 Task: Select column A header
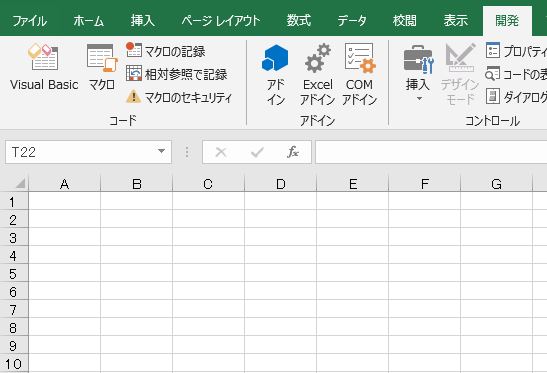pos(65,184)
